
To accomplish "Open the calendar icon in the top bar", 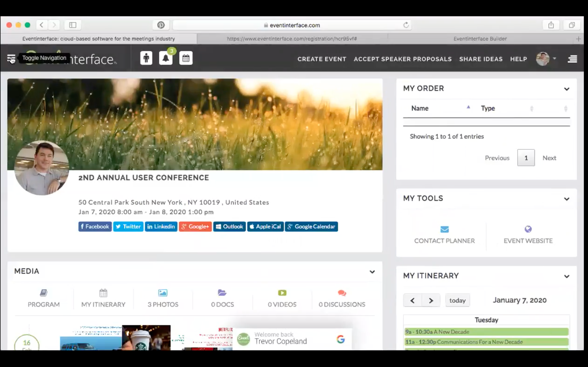I will (x=186, y=58).
